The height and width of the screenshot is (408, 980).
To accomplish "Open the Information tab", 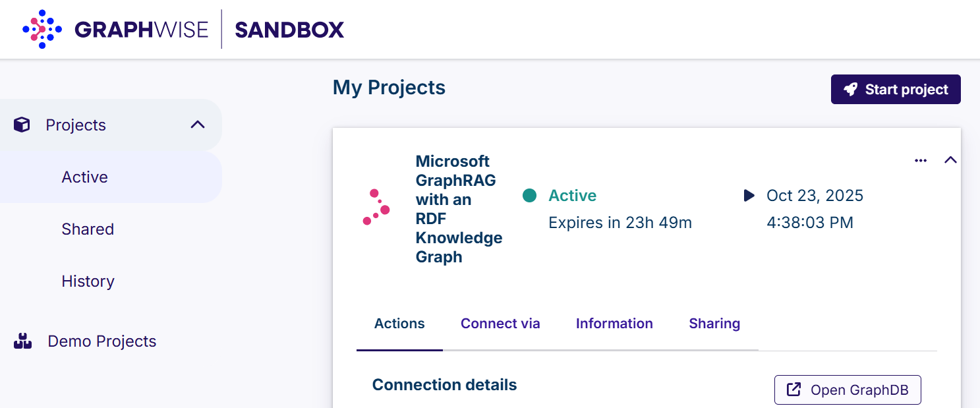I will click(614, 324).
